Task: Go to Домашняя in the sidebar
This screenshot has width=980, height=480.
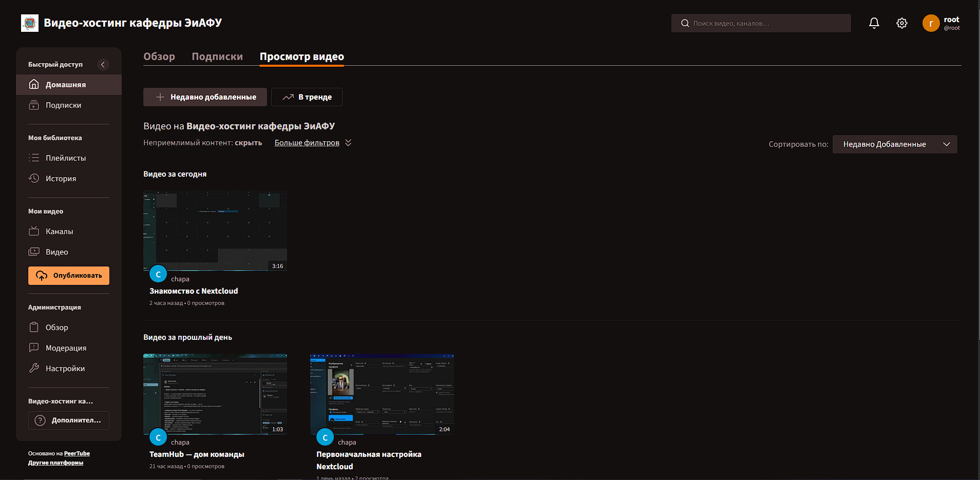Action: [x=69, y=85]
